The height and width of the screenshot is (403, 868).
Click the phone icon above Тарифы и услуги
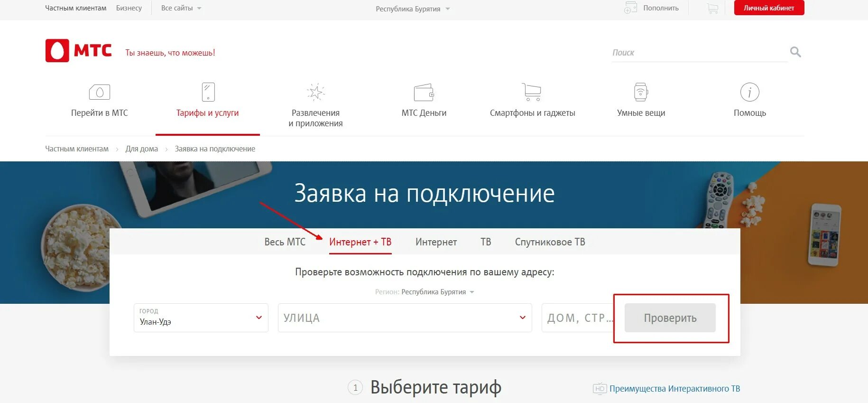tap(208, 92)
